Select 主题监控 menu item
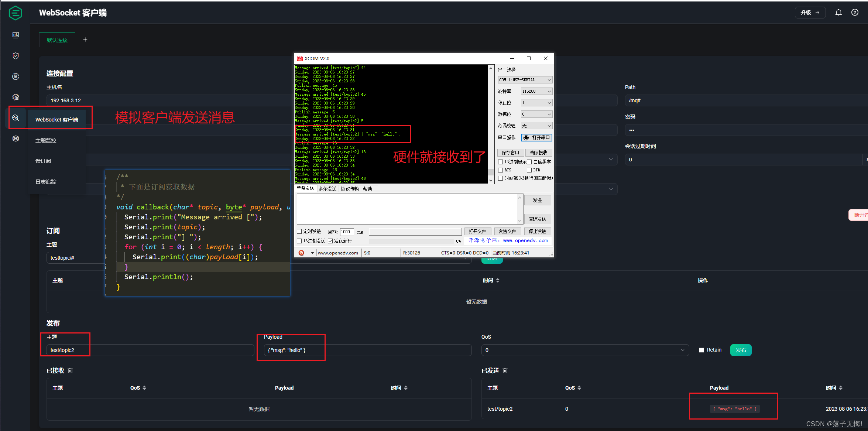The image size is (868, 431). tap(46, 140)
